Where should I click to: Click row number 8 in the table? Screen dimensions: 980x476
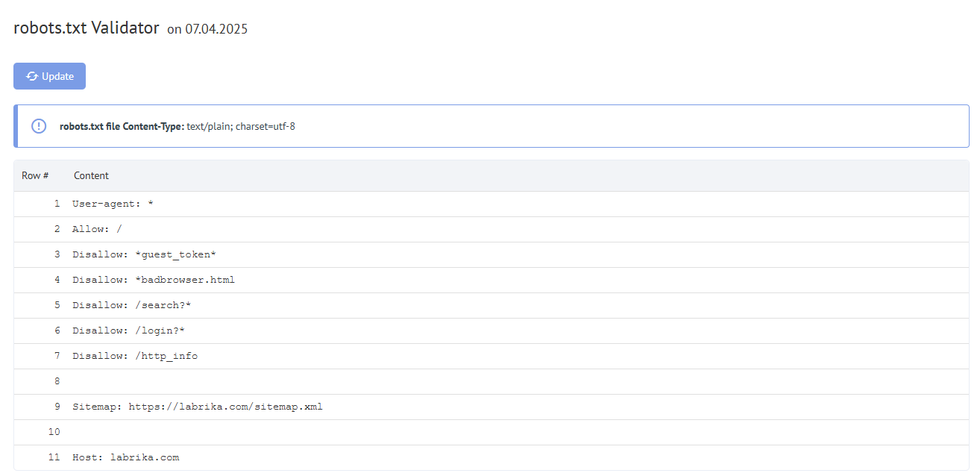57,381
